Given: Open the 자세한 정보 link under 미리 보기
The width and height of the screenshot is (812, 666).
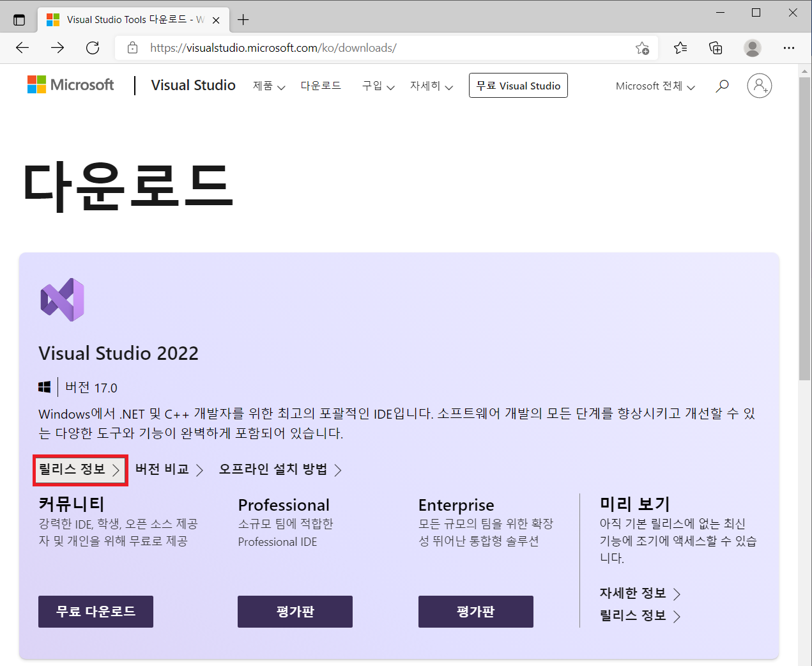Looking at the screenshot, I should (x=640, y=593).
